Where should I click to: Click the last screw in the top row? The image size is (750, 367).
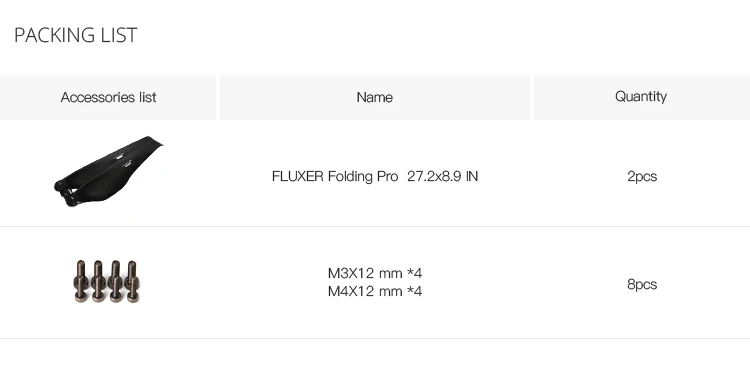click(x=132, y=273)
